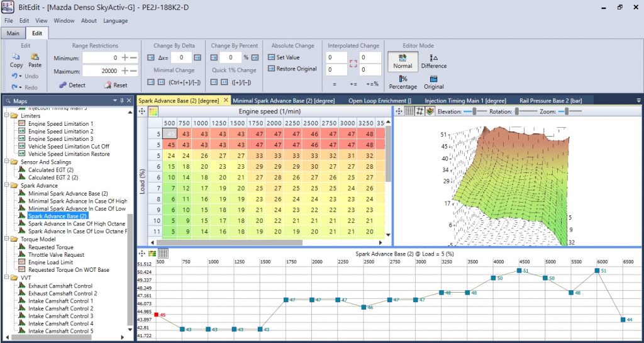Open Minimal Spark Advance Base (2) tab
This screenshot has width=644, height=343.
[284, 101]
